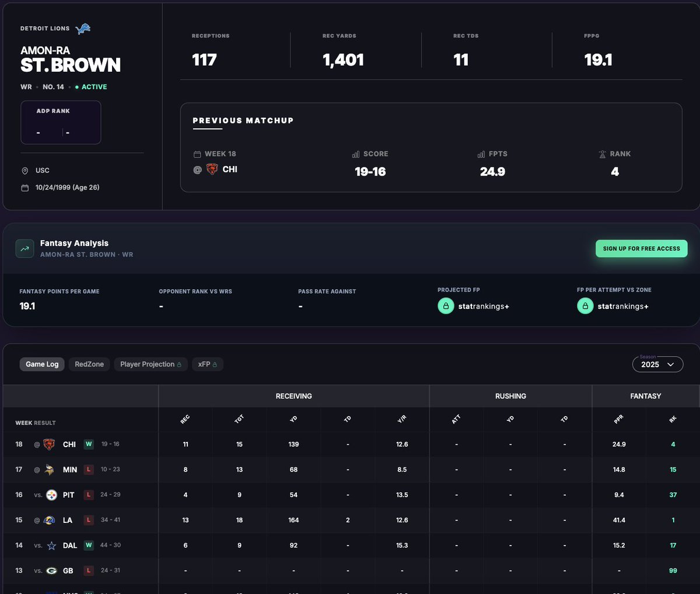
Task: Click the rank 99 value in GB row
Action: (673, 571)
